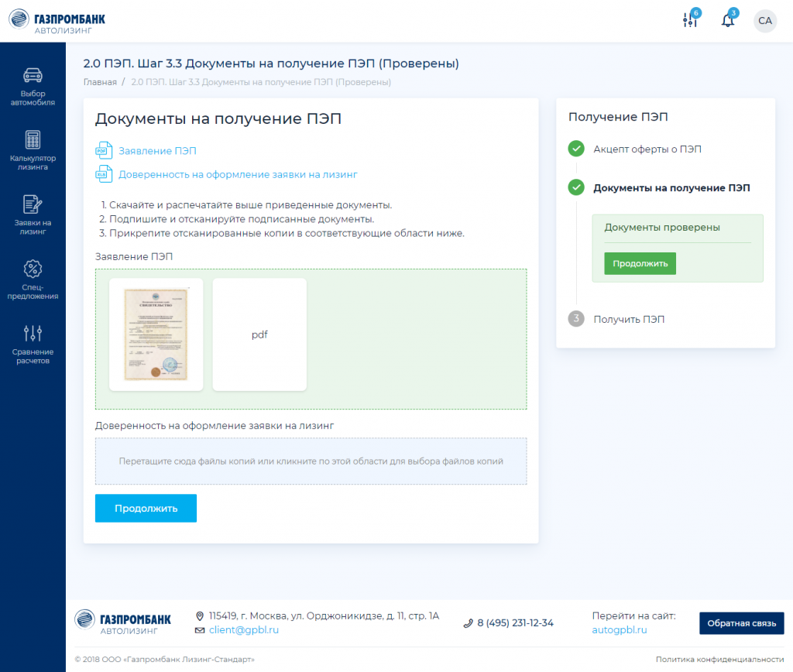Click Получить ПЭП step label
The height and width of the screenshot is (672, 793).
click(x=629, y=319)
